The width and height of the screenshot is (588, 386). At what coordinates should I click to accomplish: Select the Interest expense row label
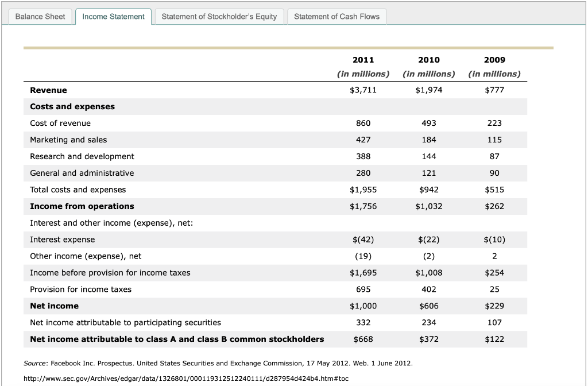62,240
